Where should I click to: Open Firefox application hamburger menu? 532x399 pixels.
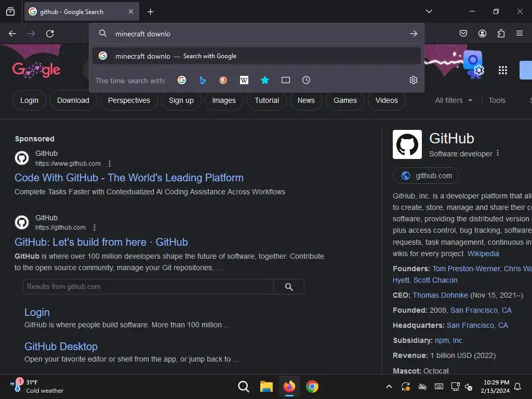click(x=520, y=33)
